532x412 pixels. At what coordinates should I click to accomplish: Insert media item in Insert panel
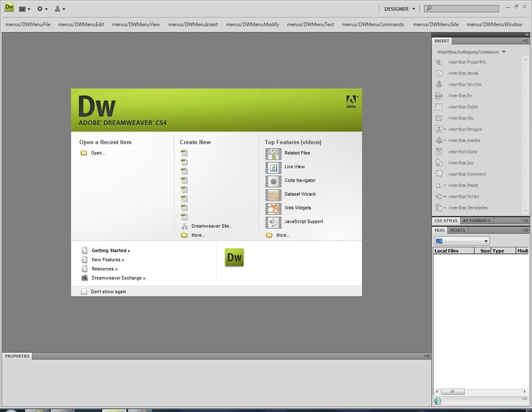tap(458, 140)
